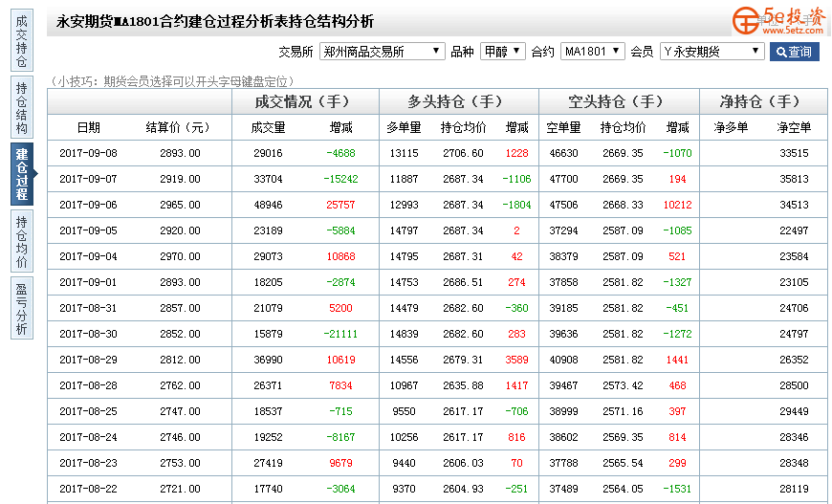This screenshot has height=504, width=832.
Task: Click volume change 25757
Action: (340, 205)
